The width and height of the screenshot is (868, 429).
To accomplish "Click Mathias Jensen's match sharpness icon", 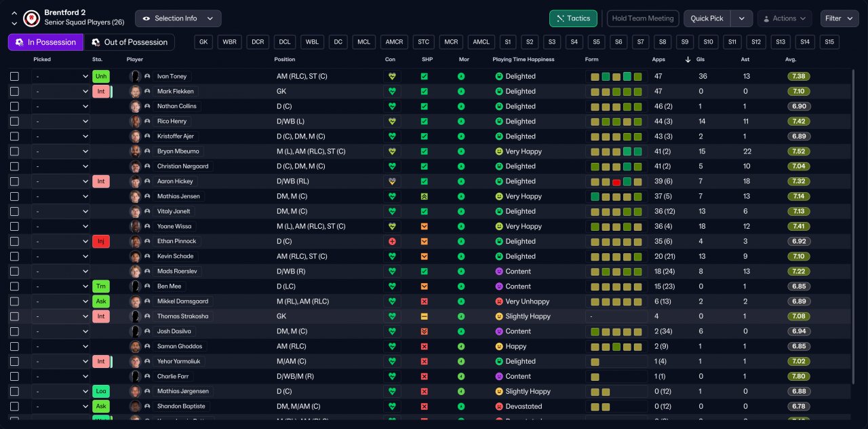I will pyautogui.click(x=424, y=196).
